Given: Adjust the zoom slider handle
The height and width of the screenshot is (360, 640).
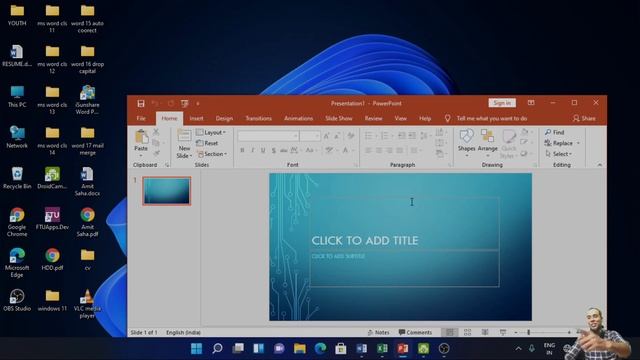Looking at the screenshot, I should 529,332.
